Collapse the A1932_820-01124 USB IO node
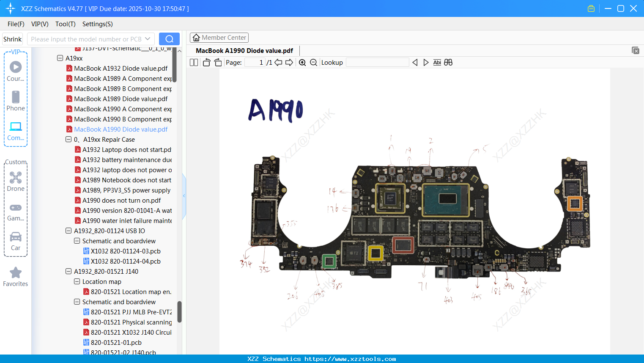The height and width of the screenshot is (363, 644). (x=69, y=231)
